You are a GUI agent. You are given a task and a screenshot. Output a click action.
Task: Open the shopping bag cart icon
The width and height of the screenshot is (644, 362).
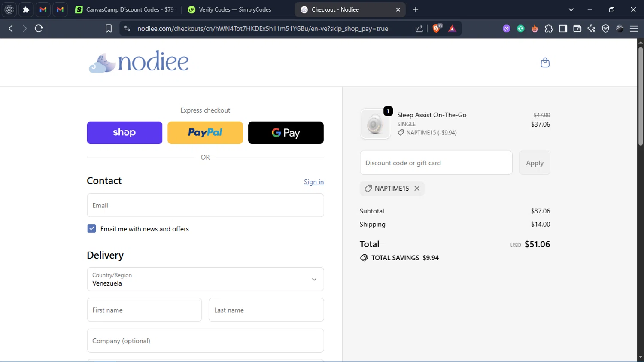(545, 63)
